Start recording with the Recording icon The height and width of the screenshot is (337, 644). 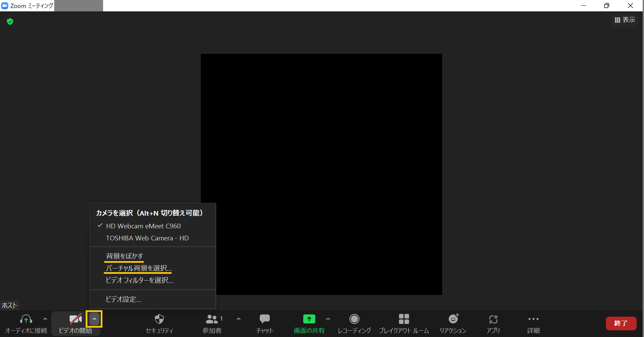(x=354, y=319)
